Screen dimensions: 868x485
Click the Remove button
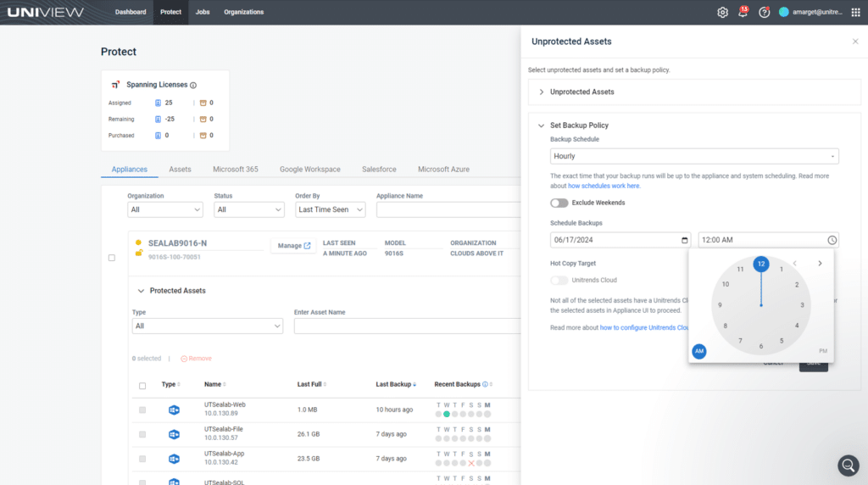196,359
